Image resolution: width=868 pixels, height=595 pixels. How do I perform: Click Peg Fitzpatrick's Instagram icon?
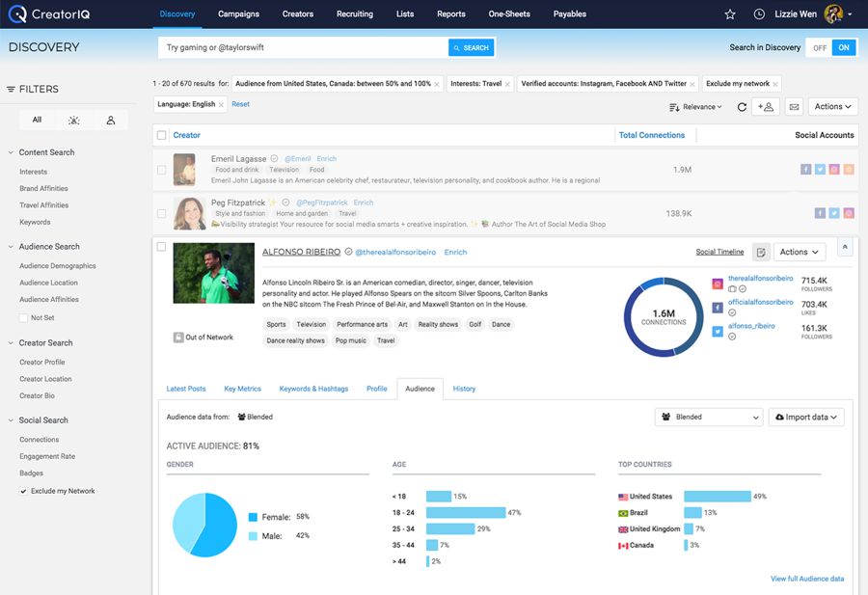pos(849,213)
